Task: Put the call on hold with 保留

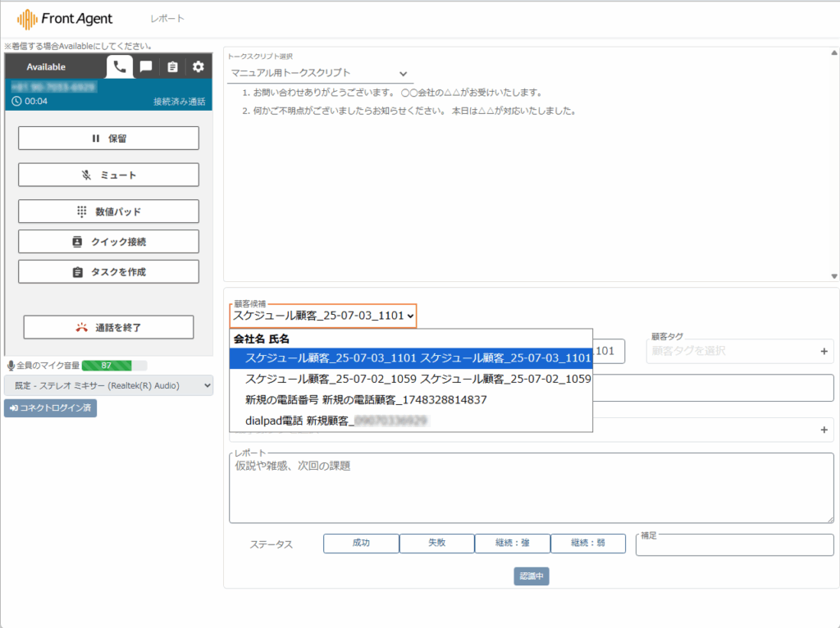Action: coord(108,139)
